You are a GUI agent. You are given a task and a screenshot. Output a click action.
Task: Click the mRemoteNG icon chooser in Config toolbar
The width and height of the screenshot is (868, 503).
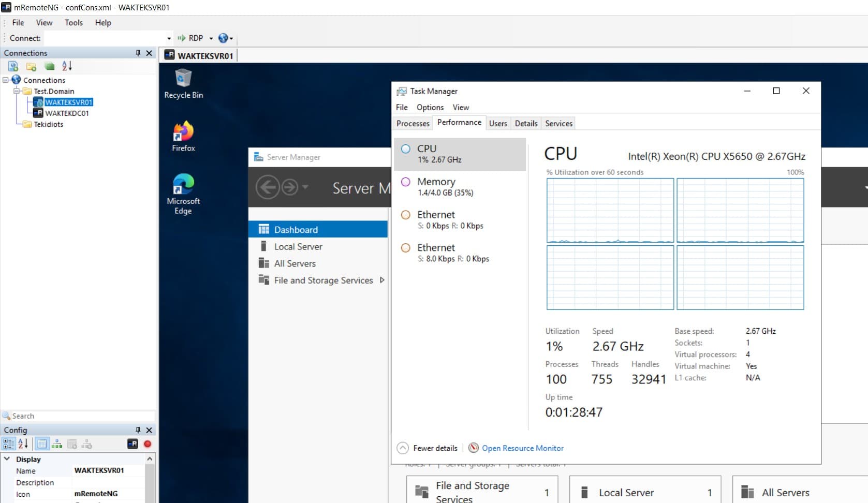click(133, 444)
